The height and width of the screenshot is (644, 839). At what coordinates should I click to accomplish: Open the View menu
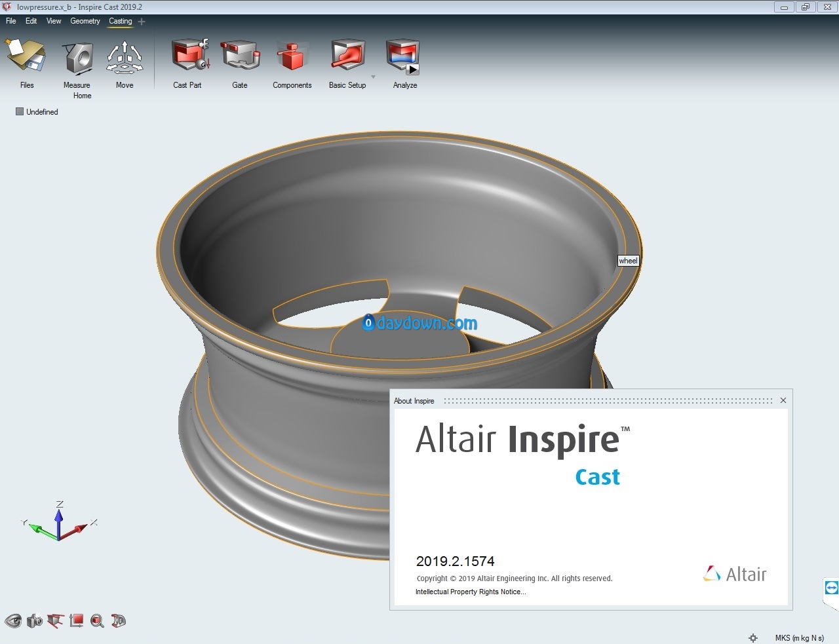point(54,21)
